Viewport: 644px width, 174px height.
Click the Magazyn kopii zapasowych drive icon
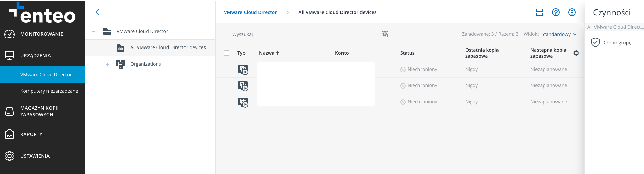point(9,111)
